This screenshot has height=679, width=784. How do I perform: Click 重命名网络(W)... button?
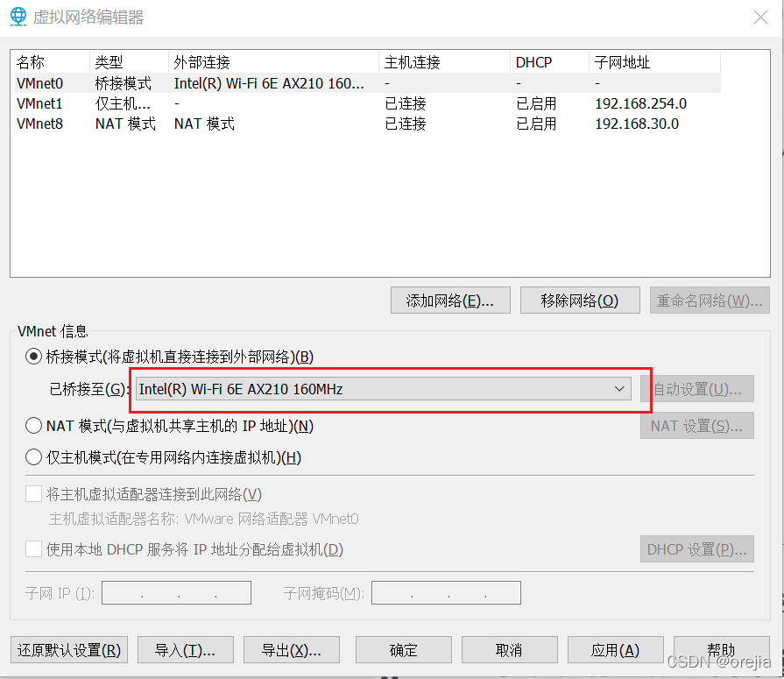pos(710,300)
